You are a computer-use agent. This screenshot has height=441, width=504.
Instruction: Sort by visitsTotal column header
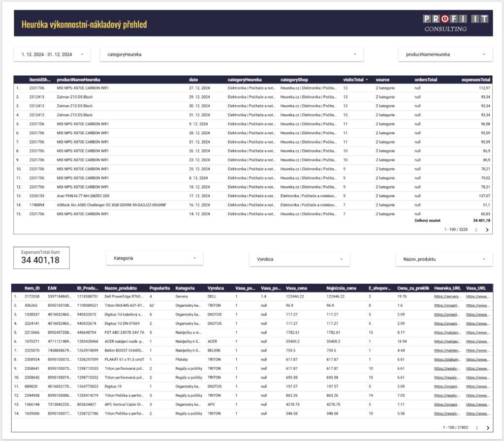coord(353,80)
